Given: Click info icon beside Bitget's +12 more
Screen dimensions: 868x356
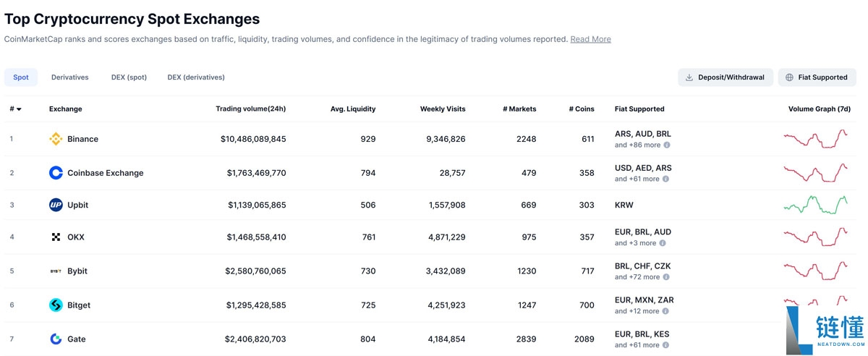Looking at the screenshot, I should [665, 311].
